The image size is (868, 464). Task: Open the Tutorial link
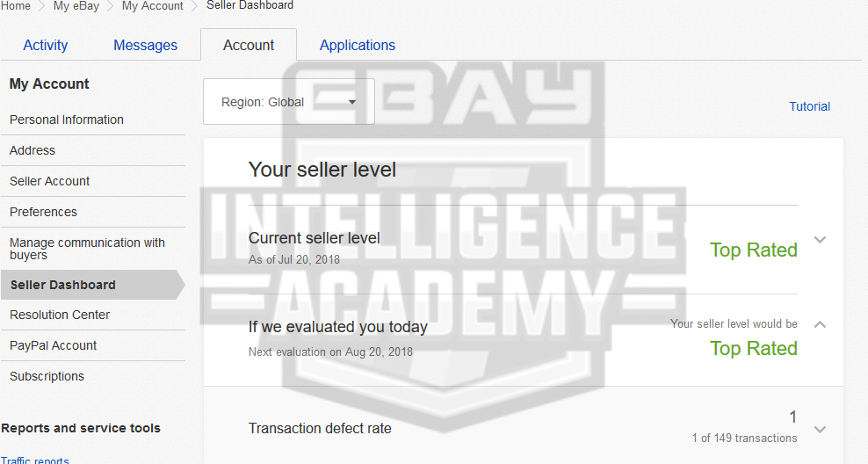coord(809,106)
